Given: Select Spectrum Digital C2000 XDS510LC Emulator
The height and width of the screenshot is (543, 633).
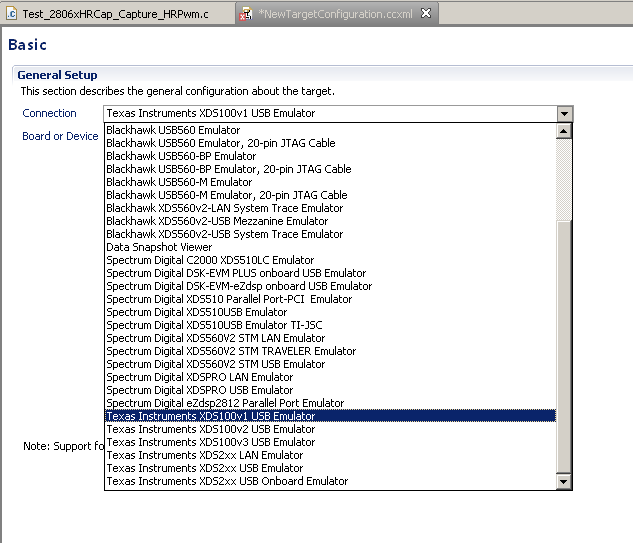Looking at the screenshot, I should [x=330, y=260].
